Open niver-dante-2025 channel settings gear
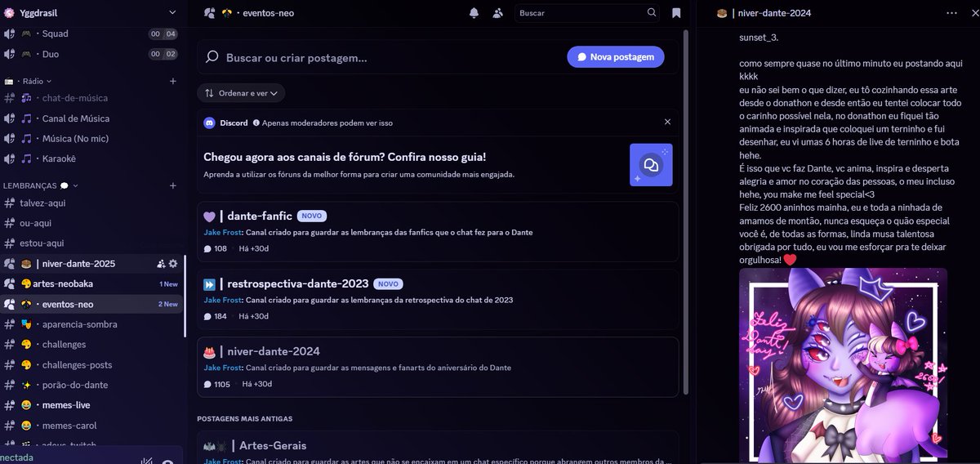Image resolution: width=980 pixels, height=464 pixels. pos(172,264)
